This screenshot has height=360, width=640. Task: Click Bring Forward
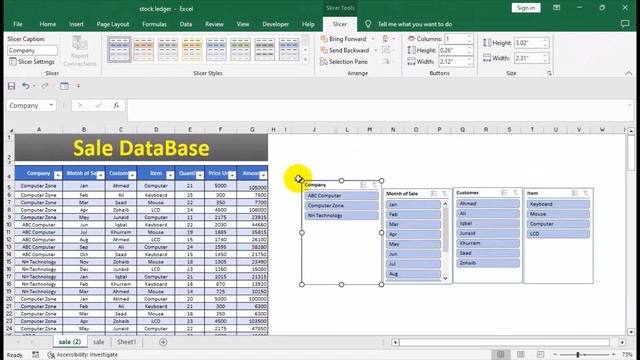point(344,39)
